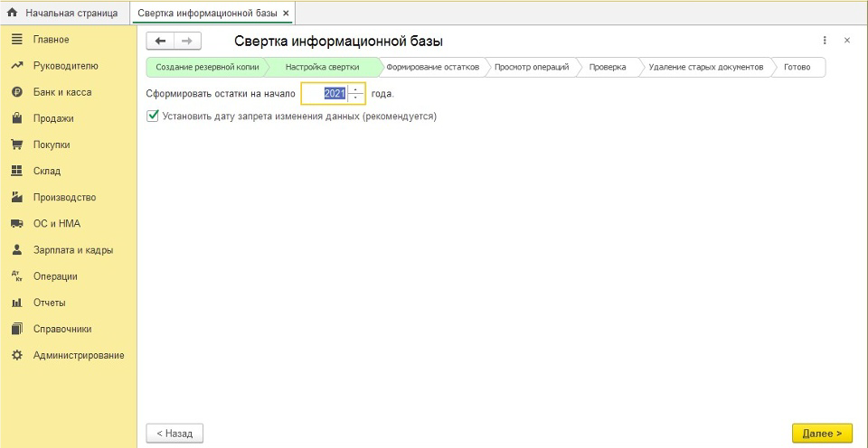The image size is (868, 448).
Task: Click the Администрирование gear icon
Action: pos(16,355)
